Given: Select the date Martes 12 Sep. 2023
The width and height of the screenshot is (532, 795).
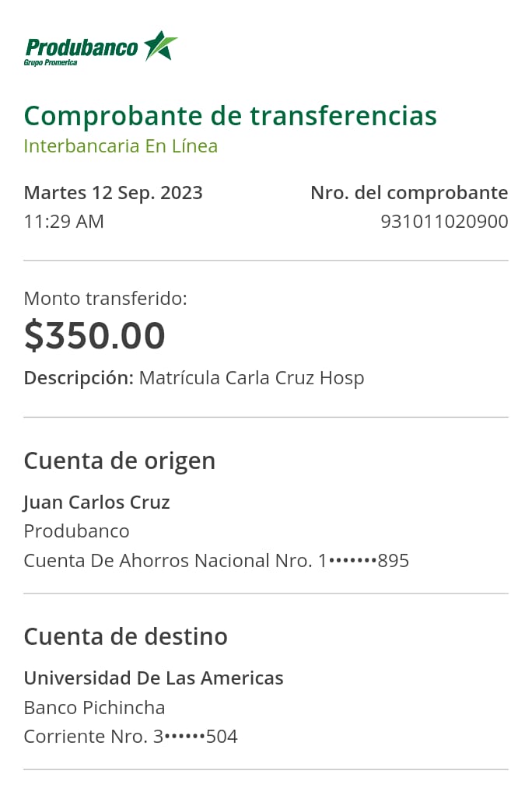Looking at the screenshot, I should (x=113, y=193).
